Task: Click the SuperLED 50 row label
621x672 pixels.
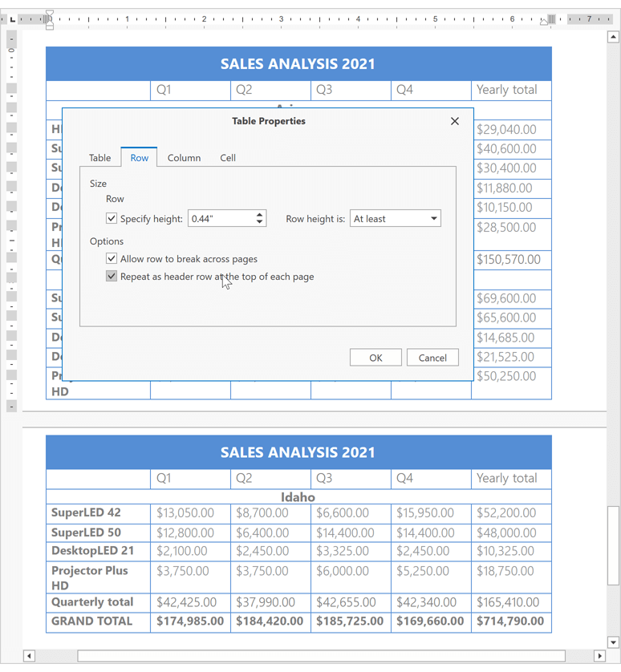Action: pyautogui.click(x=86, y=532)
